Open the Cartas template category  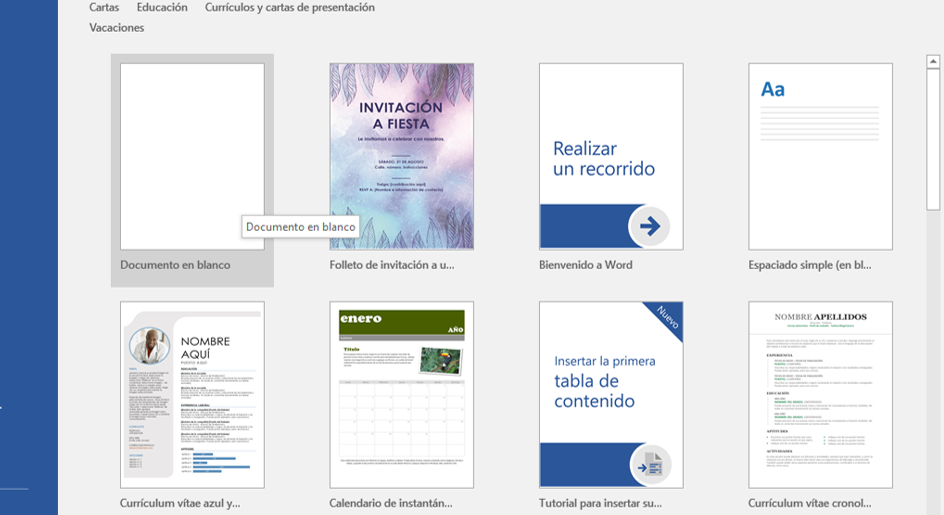(104, 7)
